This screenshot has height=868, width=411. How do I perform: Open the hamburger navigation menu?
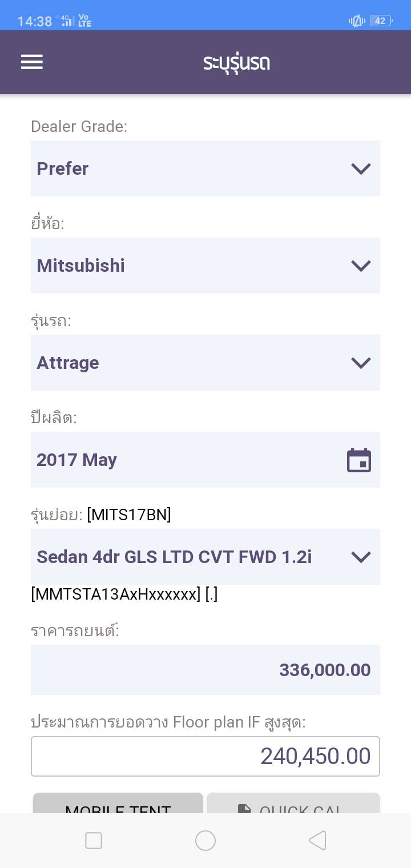point(32,62)
